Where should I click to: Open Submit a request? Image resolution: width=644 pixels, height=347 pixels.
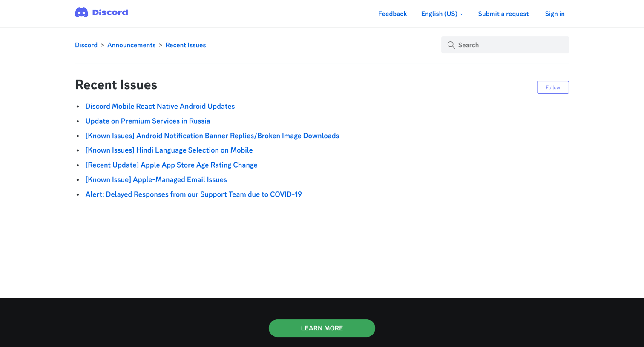pyautogui.click(x=503, y=14)
